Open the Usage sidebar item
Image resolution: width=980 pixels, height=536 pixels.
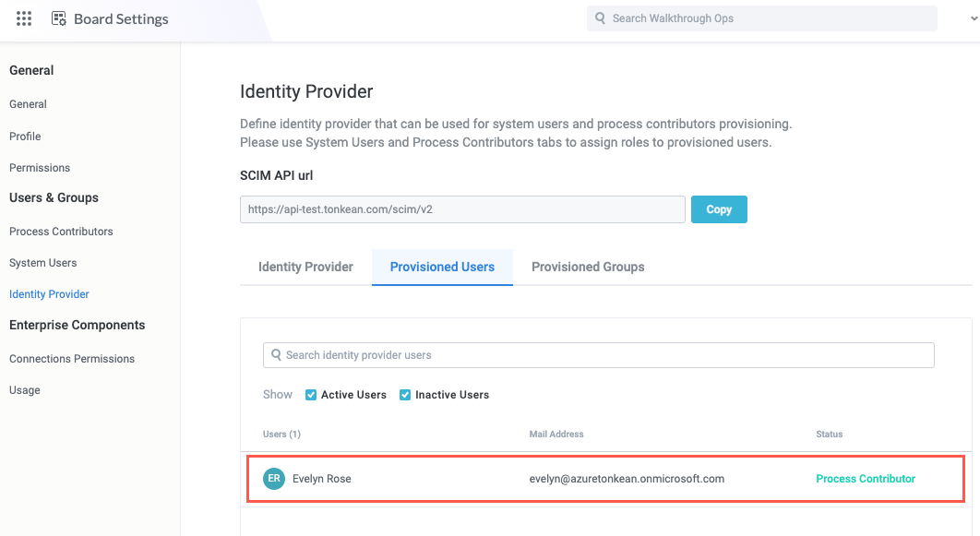pos(25,390)
